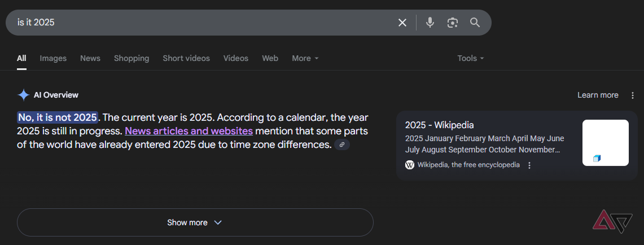Expand the More dropdown

(x=305, y=58)
